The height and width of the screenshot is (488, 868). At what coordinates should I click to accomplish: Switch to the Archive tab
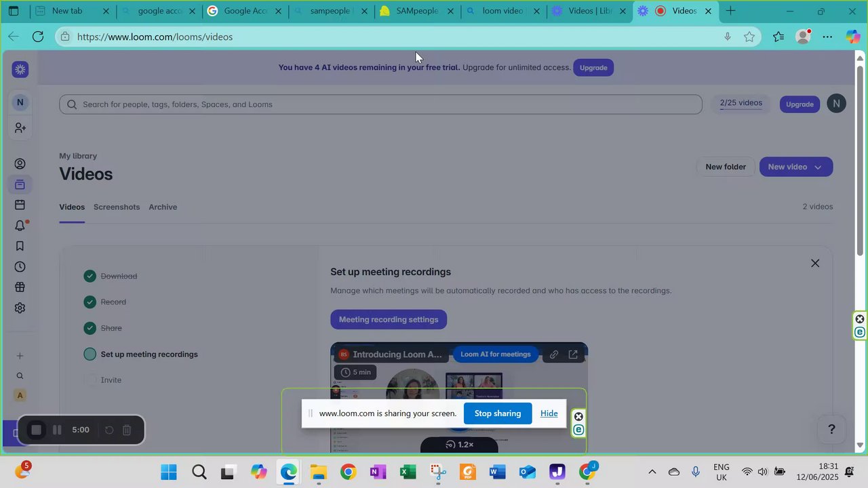point(163,207)
